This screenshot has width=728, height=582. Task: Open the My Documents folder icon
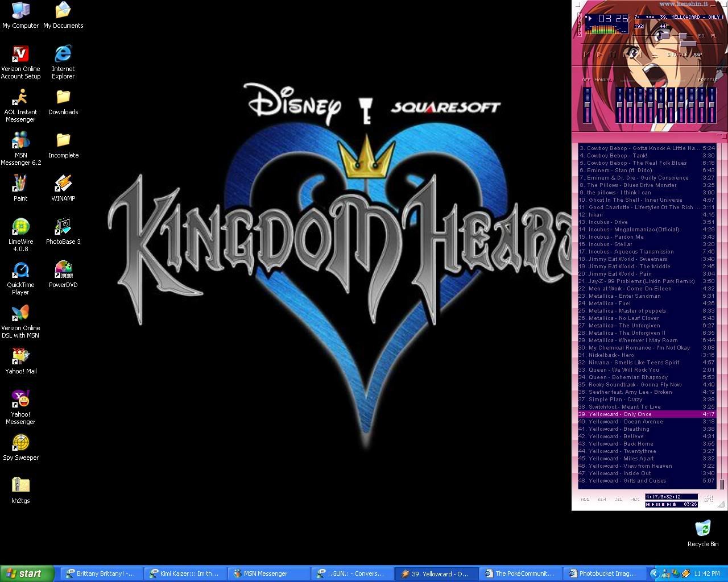(63, 16)
